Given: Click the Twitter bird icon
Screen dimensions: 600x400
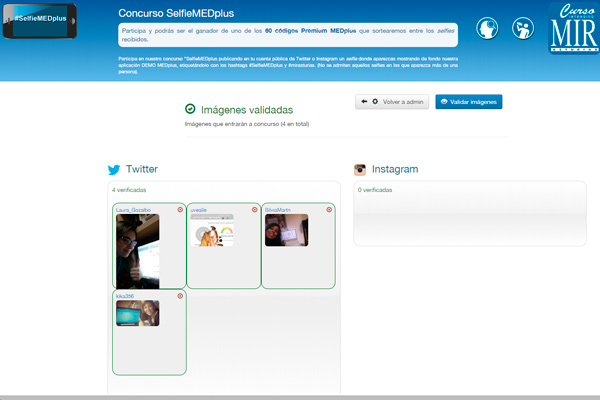Looking at the screenshot, I should [x=114, y=170].
